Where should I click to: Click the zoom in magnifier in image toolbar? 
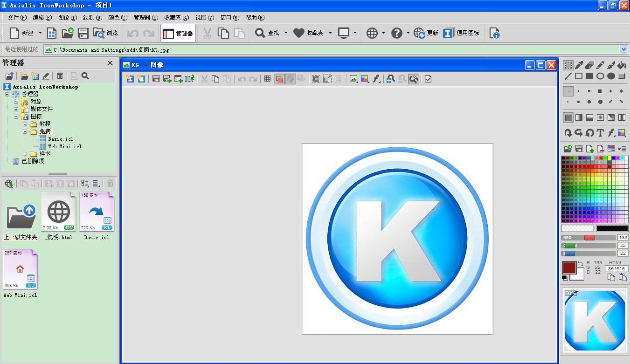pos(391,79)
